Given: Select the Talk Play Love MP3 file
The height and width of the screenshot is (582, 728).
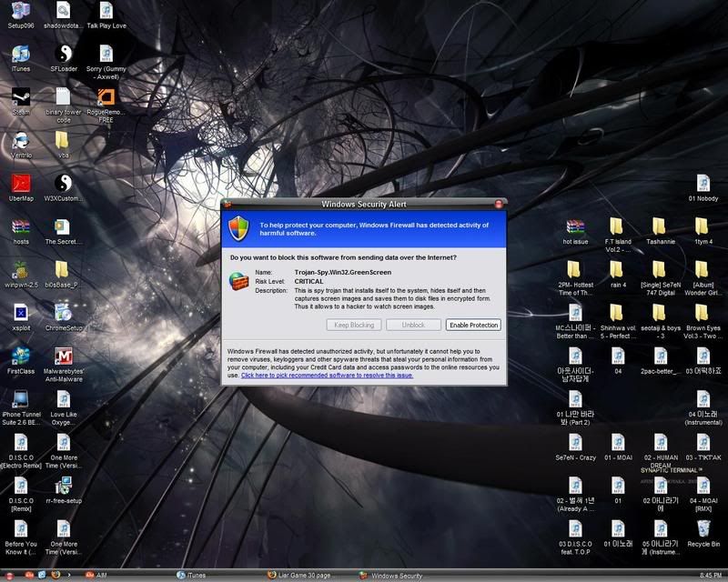Looking at the screenshot, I should click(106, 10).
